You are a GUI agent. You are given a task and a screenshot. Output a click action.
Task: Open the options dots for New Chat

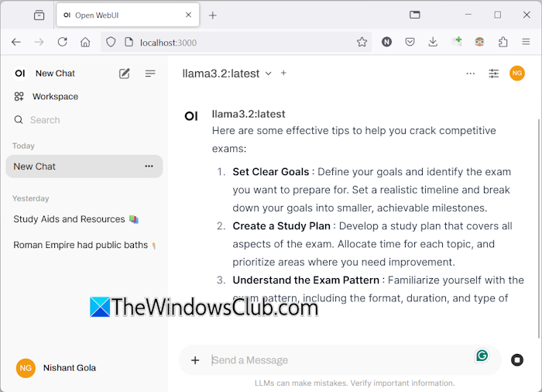[x=149, y=166]
